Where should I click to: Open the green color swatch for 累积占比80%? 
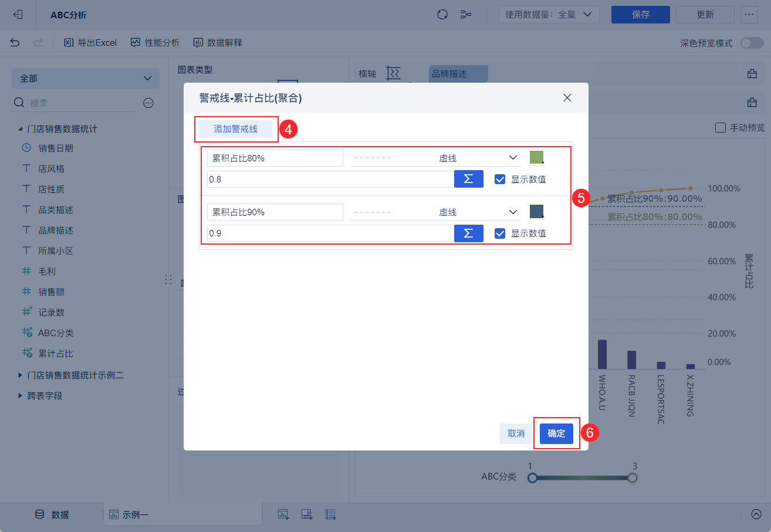tap(537, 158)
